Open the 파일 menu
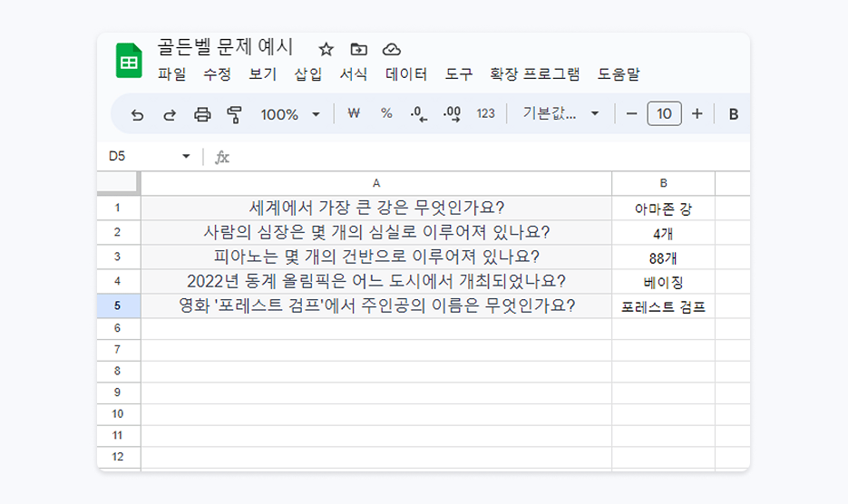The height and width of the screenshot is (504, 848). pyautogui.click(x=172, y=74)
